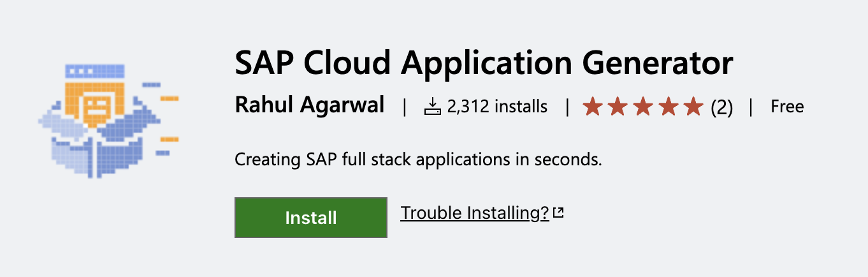This screenshot has height=277, width=868.
Task: Open publisher Rahul Agarwal's page
Action: coord(310,105)
